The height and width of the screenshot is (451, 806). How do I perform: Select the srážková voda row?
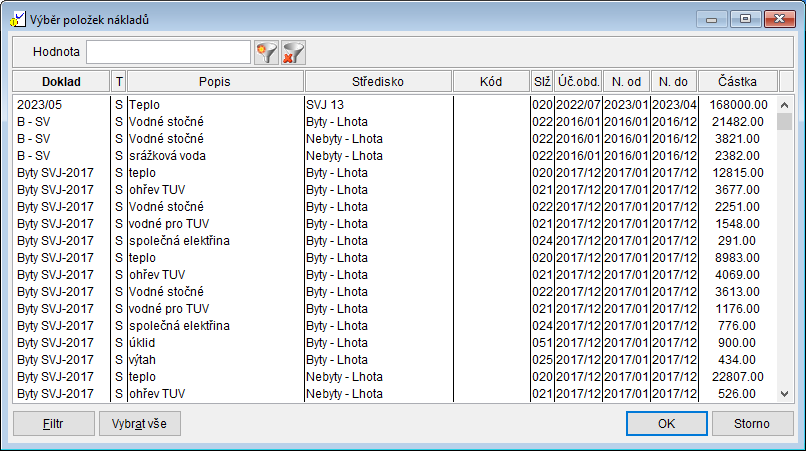click(x=200, y=155)
